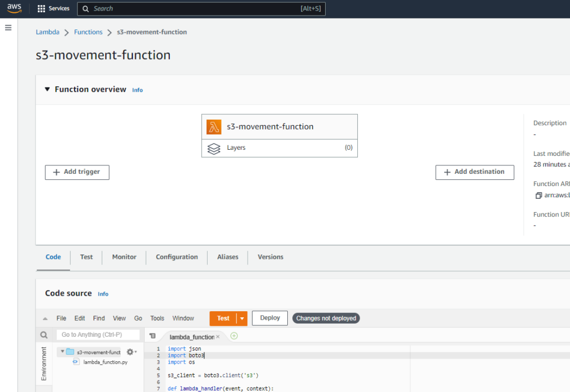Click the Add trigger button

[x=77, y=172]
